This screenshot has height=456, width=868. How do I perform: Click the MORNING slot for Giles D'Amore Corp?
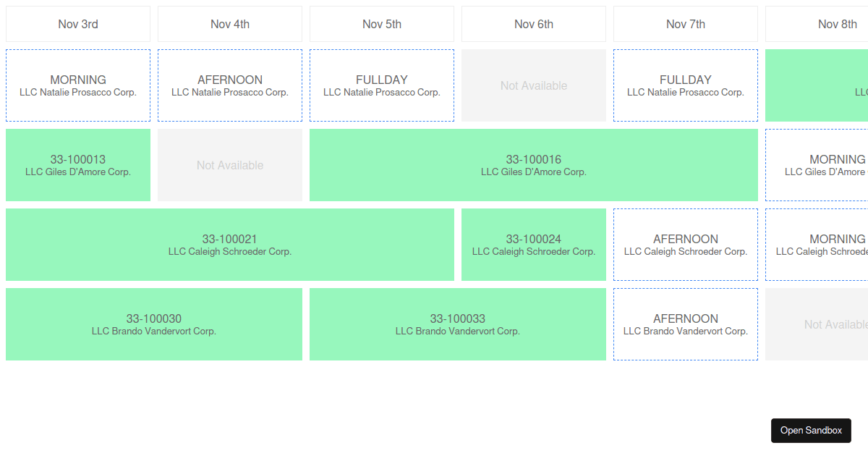[825, 164]
